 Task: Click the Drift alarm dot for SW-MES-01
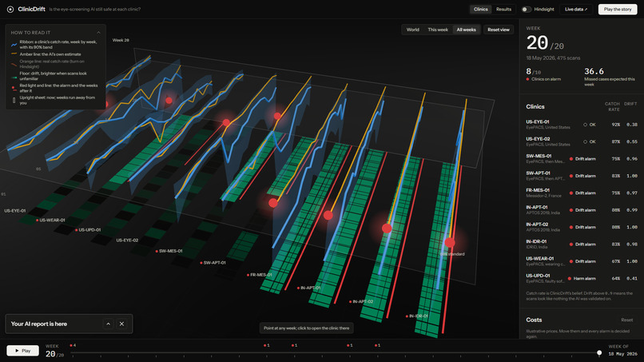(571, 159)
